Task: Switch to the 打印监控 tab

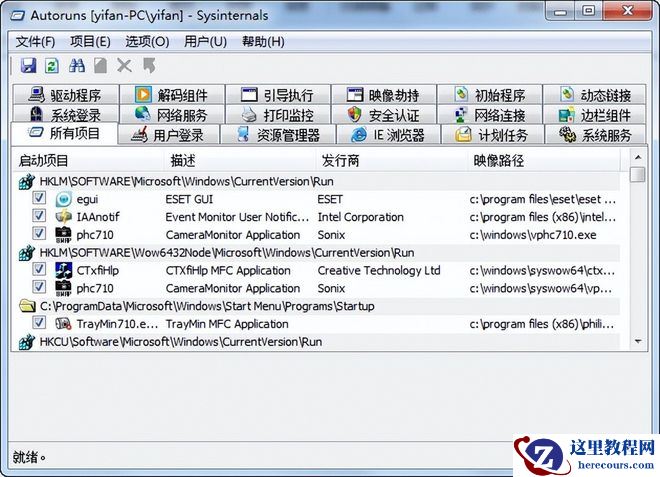Action: (x=278, y=114)
